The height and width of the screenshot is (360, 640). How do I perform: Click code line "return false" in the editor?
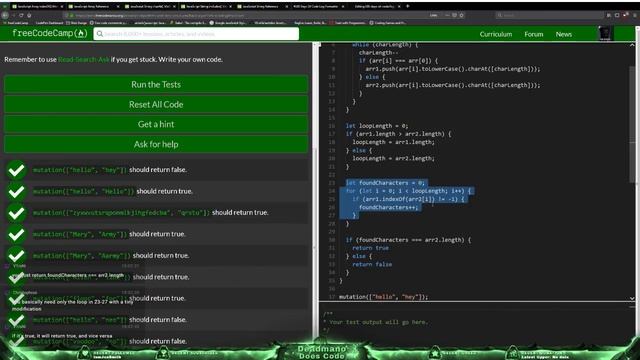(x=372, y=264)
